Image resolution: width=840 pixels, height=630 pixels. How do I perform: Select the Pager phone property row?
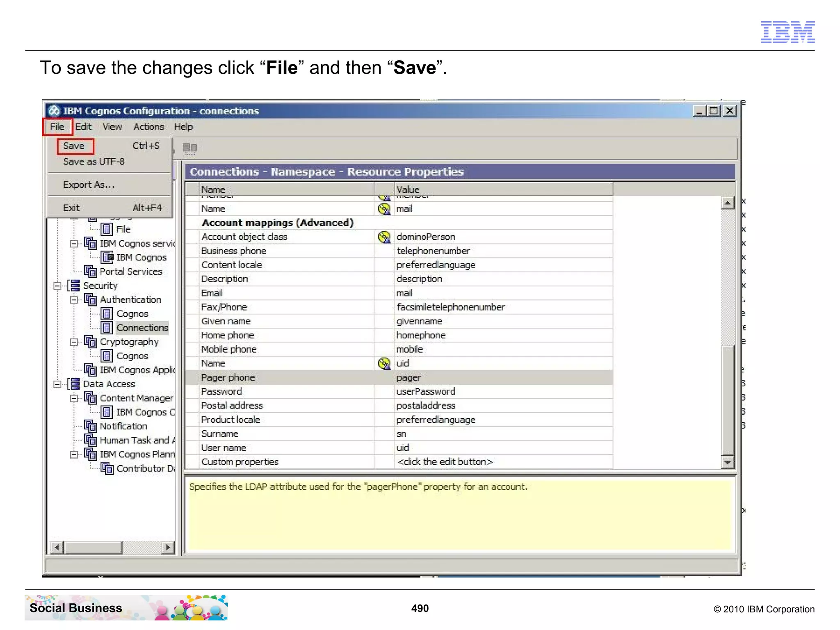point(399,377)
